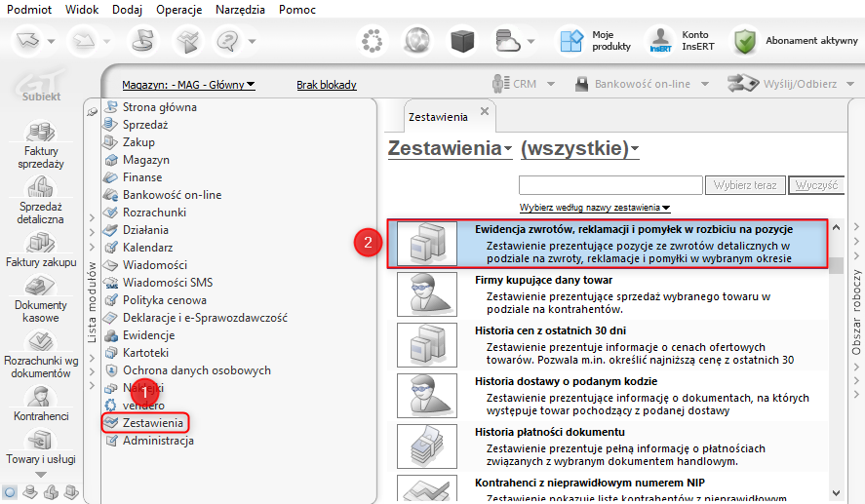This screenshot has width=865, height=504.
Task: Open Zestawienia heading dropdown
Action: tap(451, 148)
